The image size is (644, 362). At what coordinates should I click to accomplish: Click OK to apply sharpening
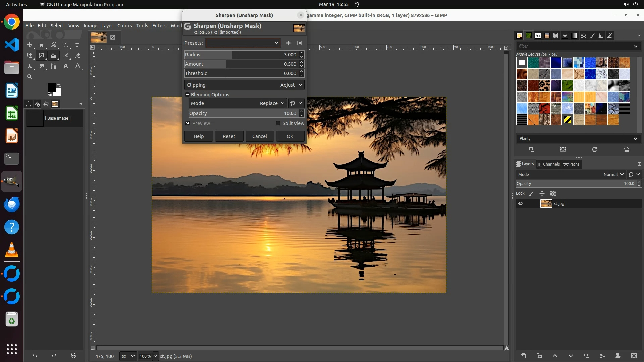pos(290,136)
